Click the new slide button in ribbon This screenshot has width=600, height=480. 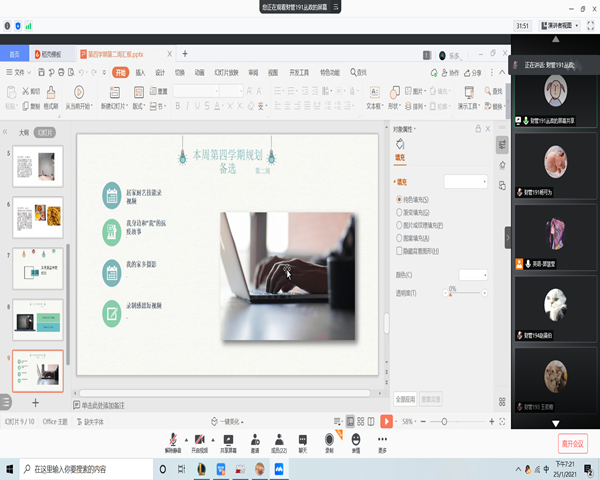click(114, 97)
